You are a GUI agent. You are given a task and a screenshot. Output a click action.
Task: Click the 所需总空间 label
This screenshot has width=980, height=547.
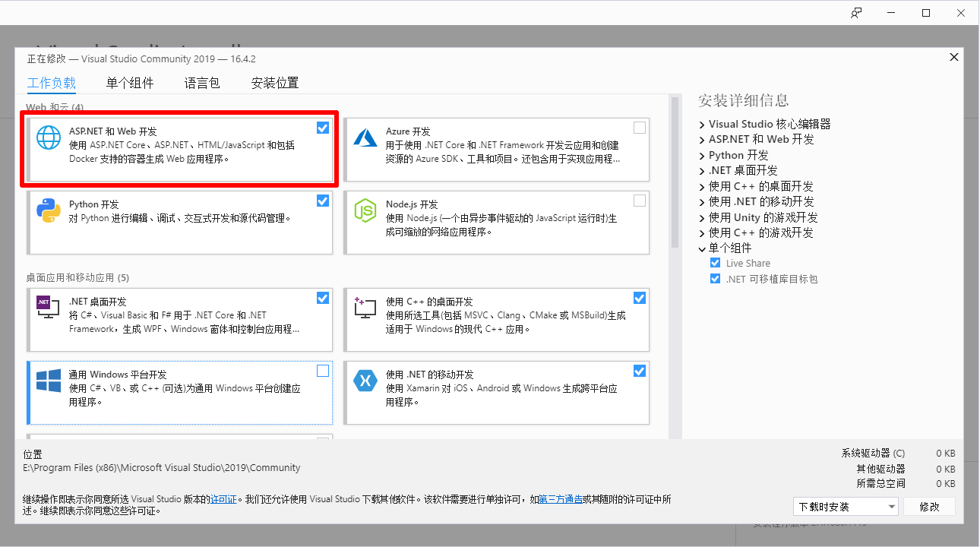880,483
